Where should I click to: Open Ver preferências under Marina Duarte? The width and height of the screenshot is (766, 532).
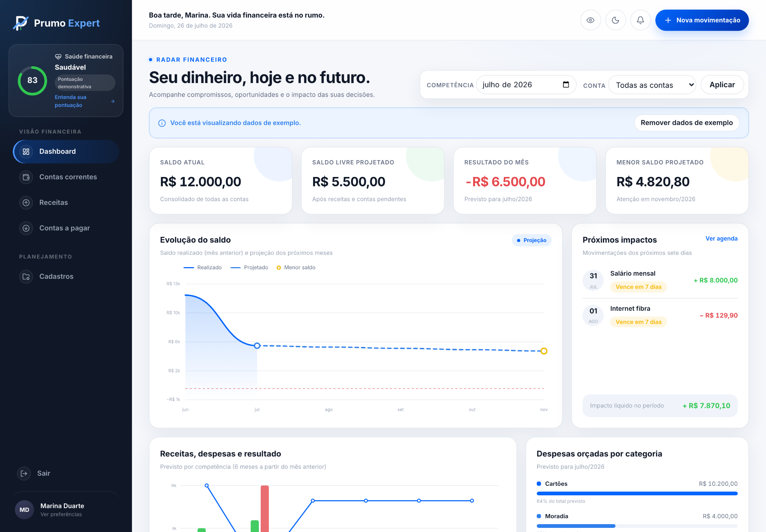coord(61,514)
